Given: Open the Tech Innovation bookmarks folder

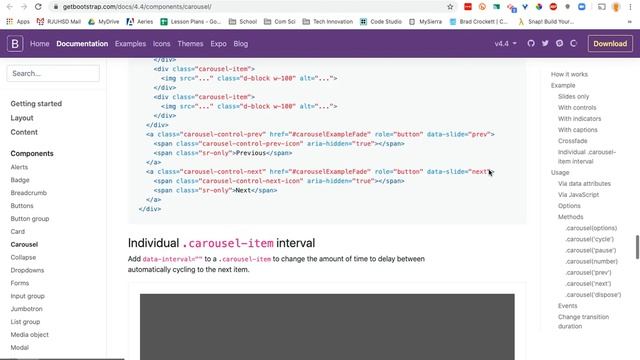Looking at the screenshot, I should click(328, 22).
